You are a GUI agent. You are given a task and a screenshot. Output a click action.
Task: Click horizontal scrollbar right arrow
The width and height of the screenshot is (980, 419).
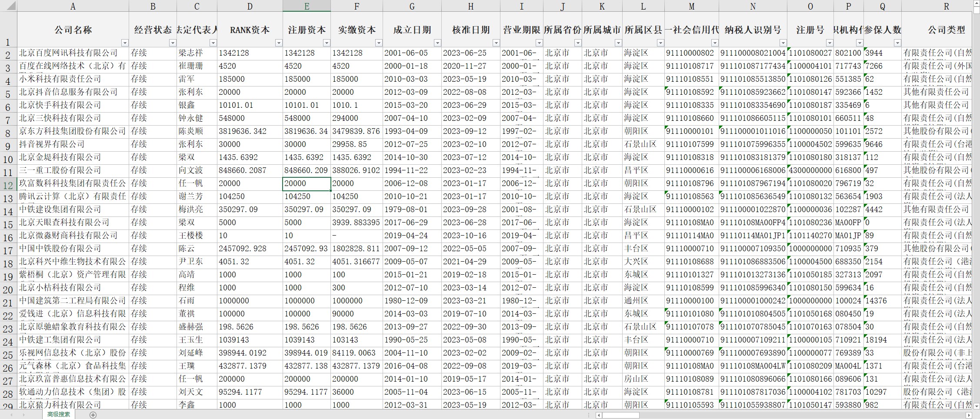point(968,415)
